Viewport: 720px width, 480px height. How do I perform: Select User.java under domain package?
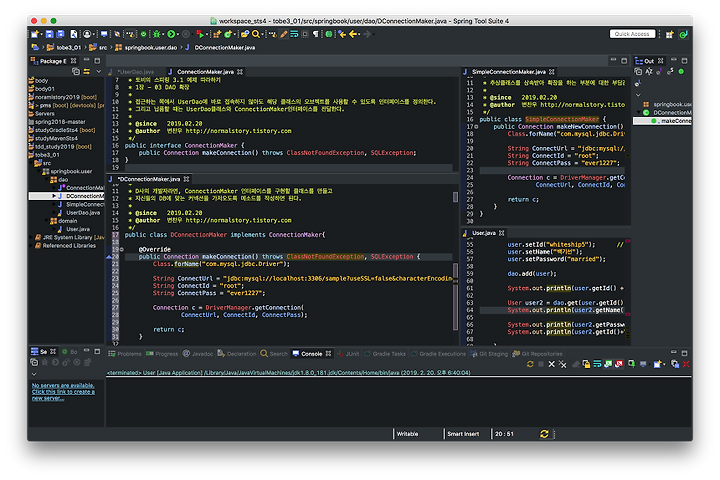pyautogui.click(x=78, y=229)
